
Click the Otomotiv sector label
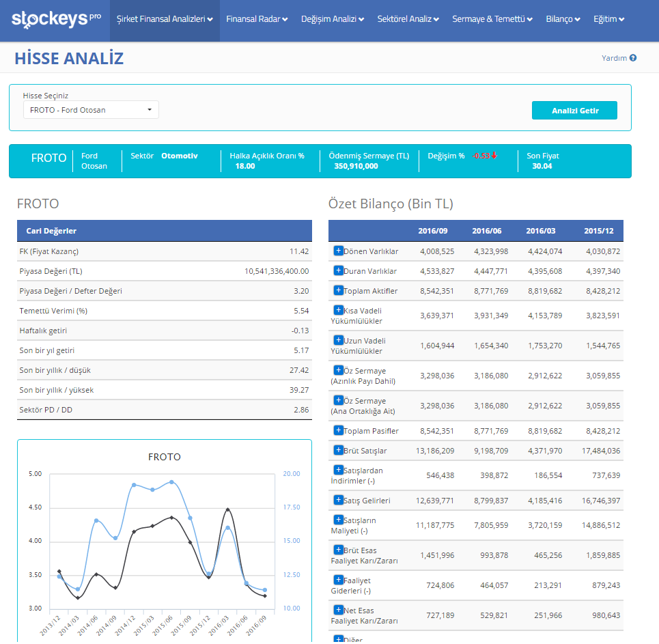[x=180, y=156]
